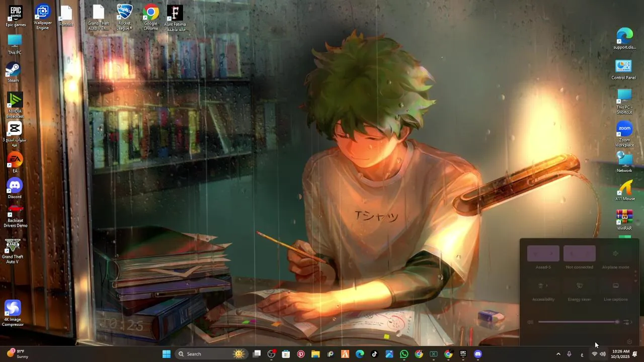
Task: Open Photos app from the taskbar
Action: click(x=389, y=354)
